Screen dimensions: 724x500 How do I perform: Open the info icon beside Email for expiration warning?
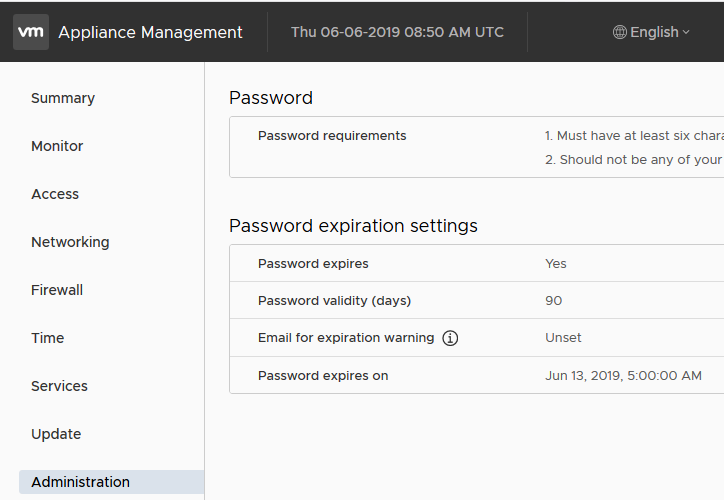(450, 338)
